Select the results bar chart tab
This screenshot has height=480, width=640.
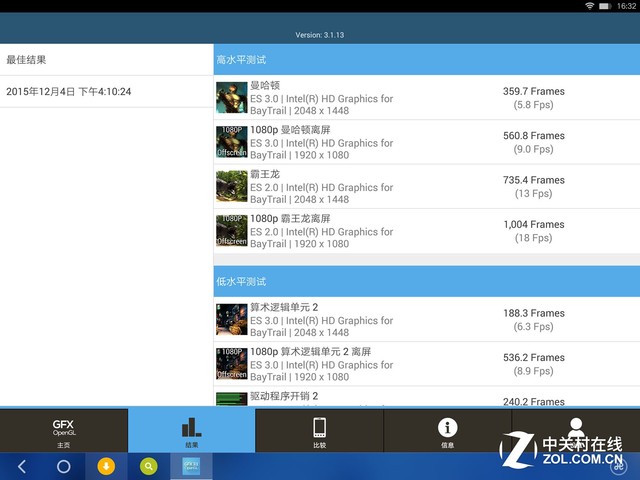pos(191,431)
